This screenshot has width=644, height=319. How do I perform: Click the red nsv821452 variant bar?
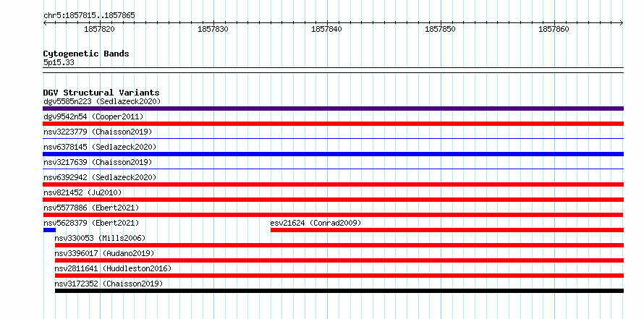(x=333, y=200)
